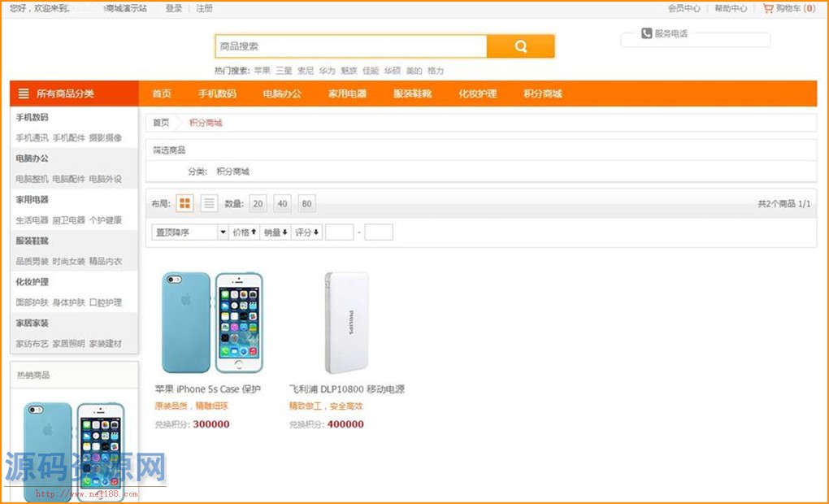Open the shopping cart icon
The width and height of the screenshot is (829, 504).
[768, 8]
